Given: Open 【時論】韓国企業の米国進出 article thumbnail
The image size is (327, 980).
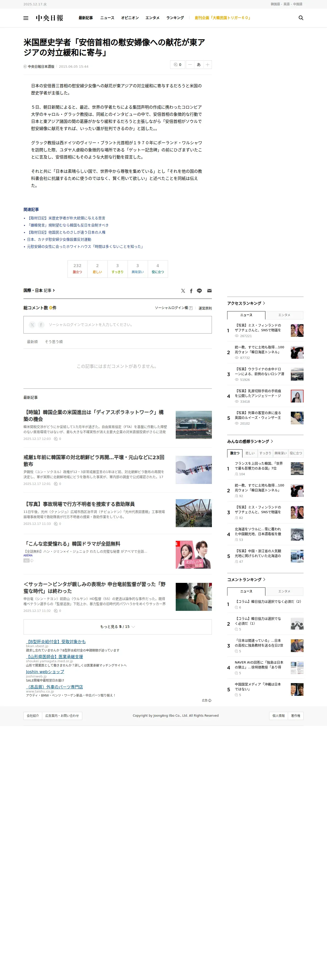Looking at the screenshot, I should pos(193,425).
